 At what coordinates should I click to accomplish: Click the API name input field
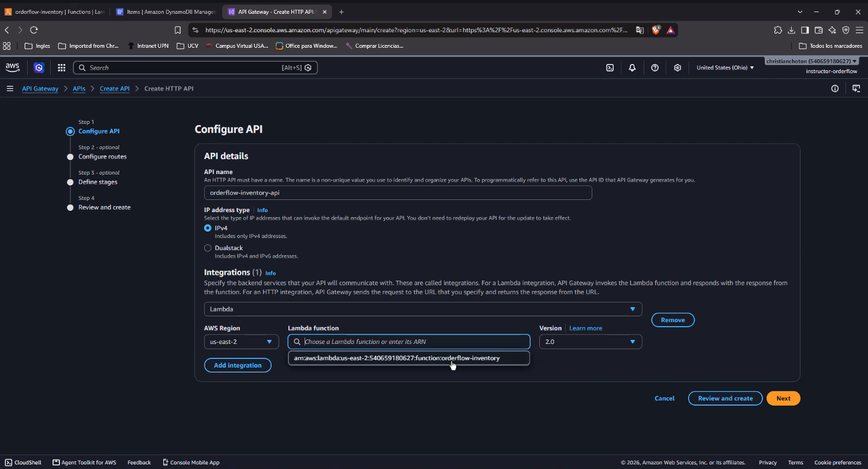click(398, 193)
